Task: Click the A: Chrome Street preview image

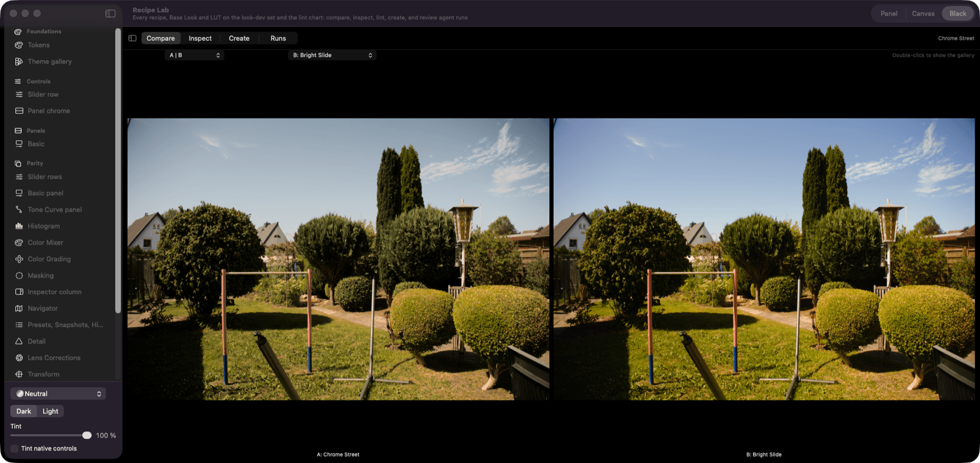Action: point(338,259)
